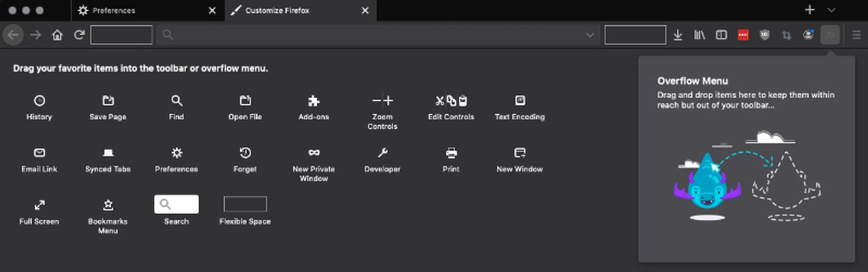Click the New Private Window mask icon
The height and width of the screenshot is (272, 868).
click(314, 153)
